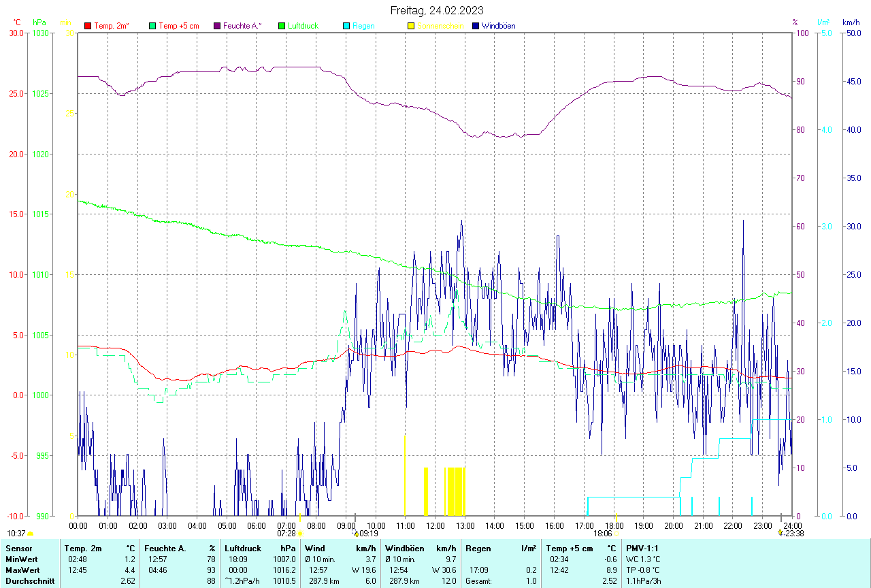Screen dimensions: 871x588
Task: Click the rain time '17:09'
Action: (x=479, y=570)
